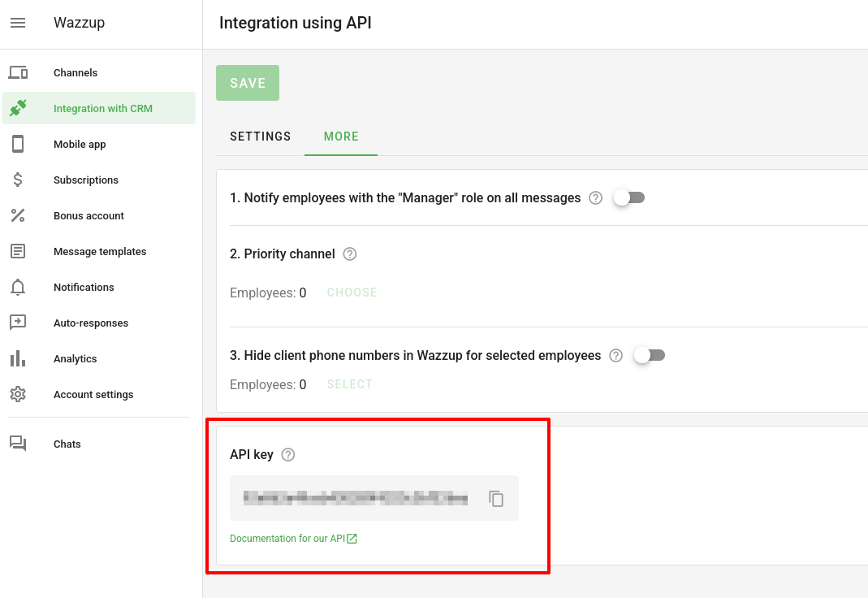Click the green SAVE button
Image resolution: width=868 pixels, height=598 pixels.
pos(248,83)
